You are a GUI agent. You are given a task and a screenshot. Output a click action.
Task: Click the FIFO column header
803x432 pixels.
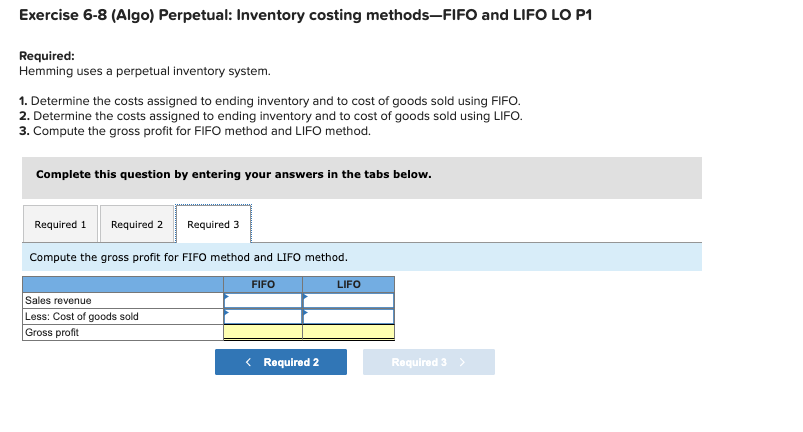coord(263,284)
